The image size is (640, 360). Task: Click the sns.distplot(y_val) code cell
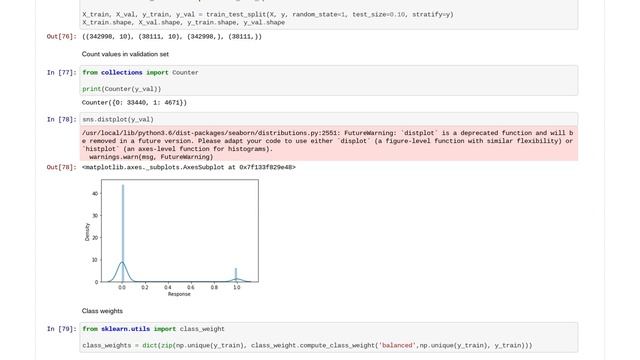click(x=329, y=120)
